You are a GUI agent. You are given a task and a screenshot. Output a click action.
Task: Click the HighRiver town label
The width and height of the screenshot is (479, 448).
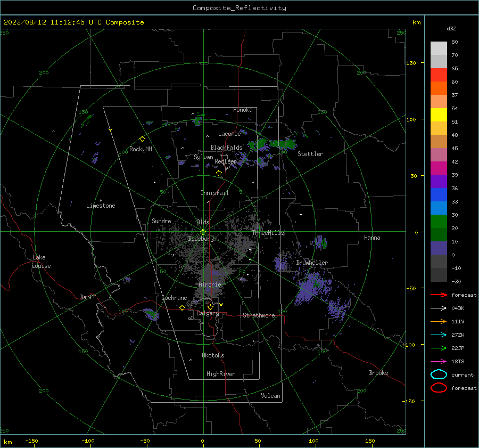(221, 374)
